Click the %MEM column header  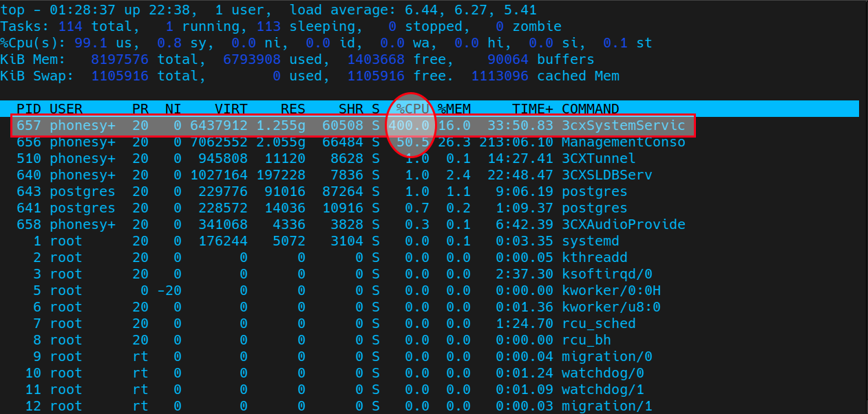tap(454, 109)
